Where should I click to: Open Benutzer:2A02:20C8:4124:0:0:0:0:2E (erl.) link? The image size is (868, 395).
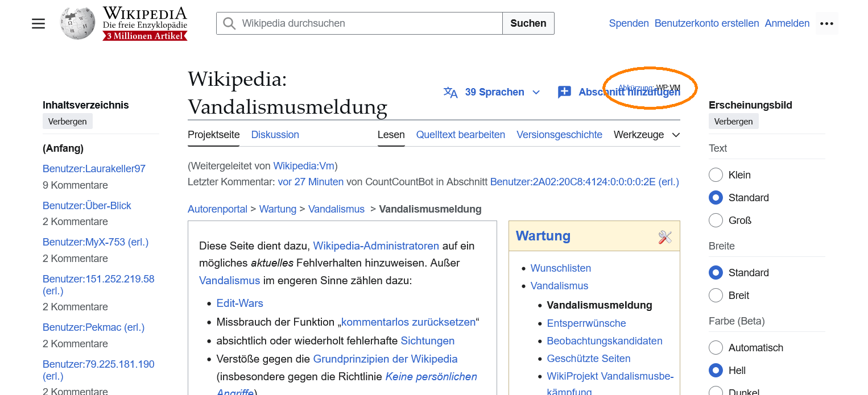585,182
